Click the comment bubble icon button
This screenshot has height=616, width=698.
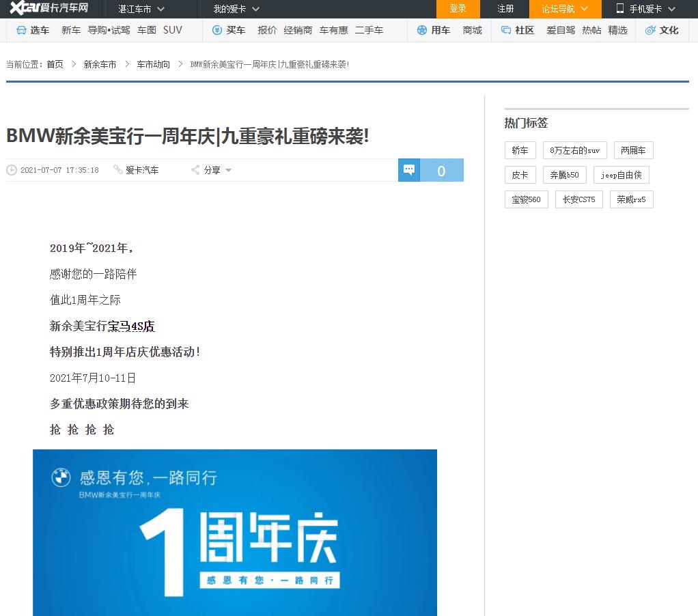(409, 170)
